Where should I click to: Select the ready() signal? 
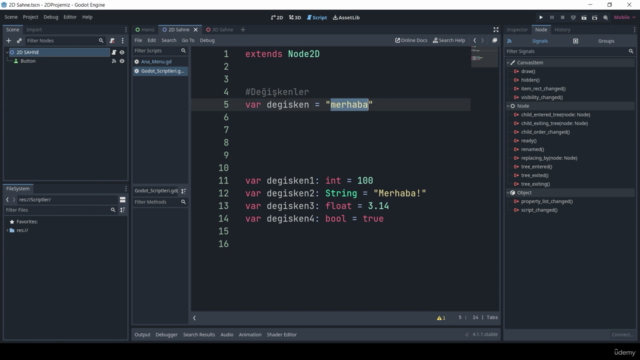click(x=529, y=141)
